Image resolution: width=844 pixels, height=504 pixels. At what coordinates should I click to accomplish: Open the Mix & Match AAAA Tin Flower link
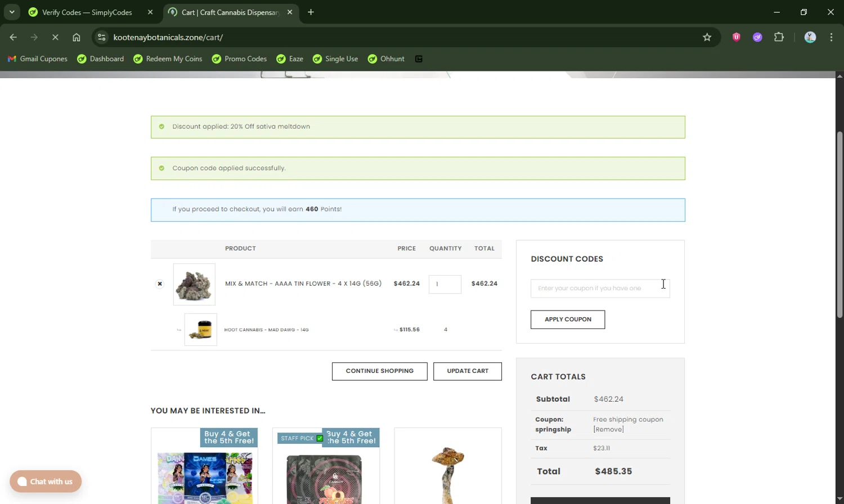[303, 283]
